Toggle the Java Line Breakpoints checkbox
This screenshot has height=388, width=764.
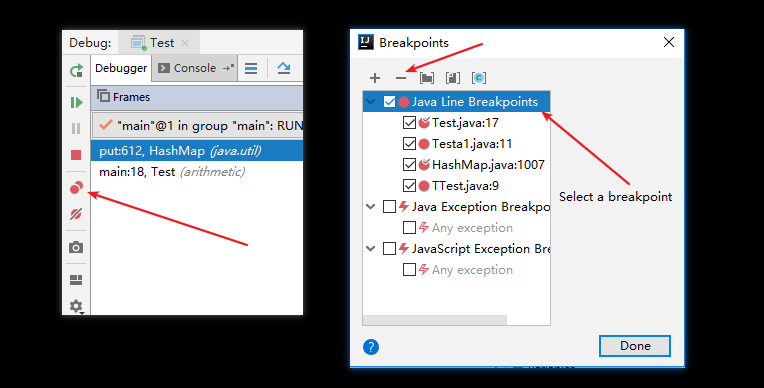(x=389, y=102)
